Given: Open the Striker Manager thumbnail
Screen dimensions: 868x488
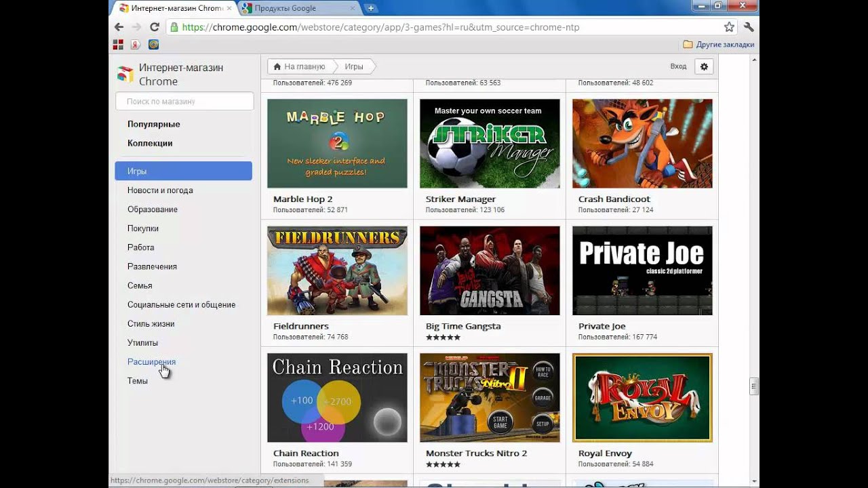Looking at the screenshot, I should pos(490,144).
